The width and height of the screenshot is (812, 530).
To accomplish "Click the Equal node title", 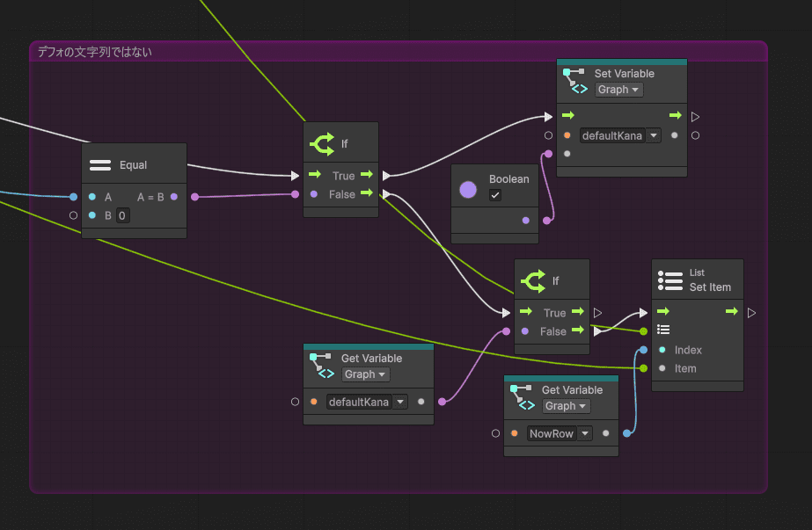I will (x=133, y=165).
